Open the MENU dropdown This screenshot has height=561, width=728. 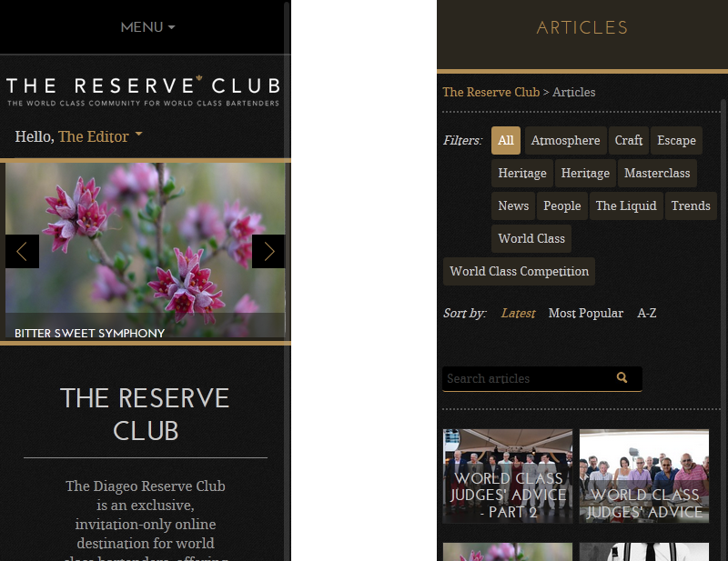pos(147,27)
